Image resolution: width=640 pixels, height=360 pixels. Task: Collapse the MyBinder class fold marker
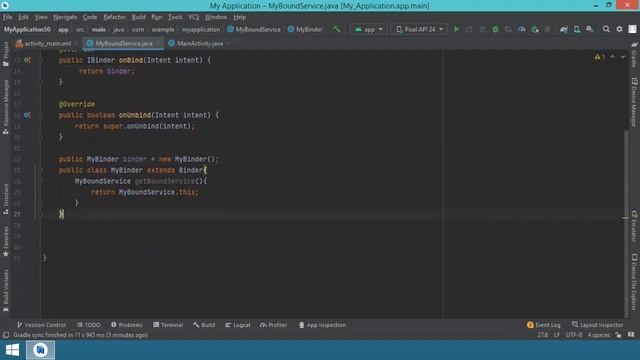click(40, 170)
